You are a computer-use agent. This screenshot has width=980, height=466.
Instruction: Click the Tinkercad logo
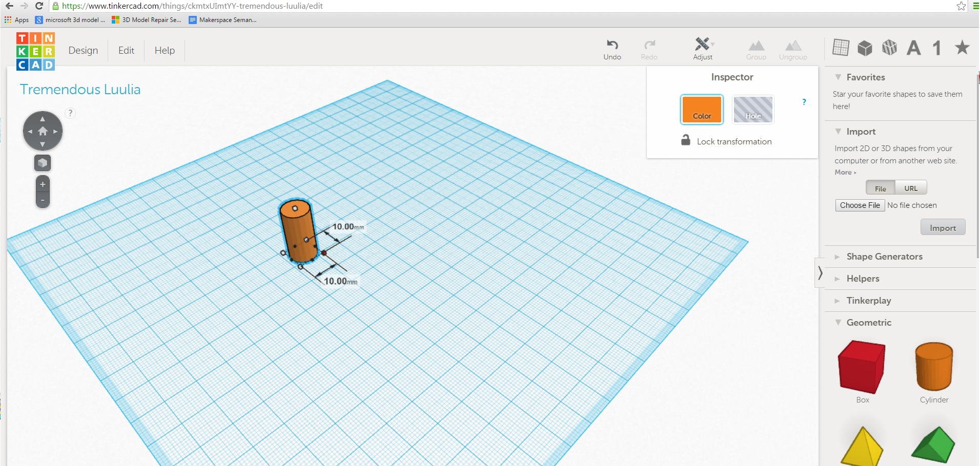[x=35, y=51]
